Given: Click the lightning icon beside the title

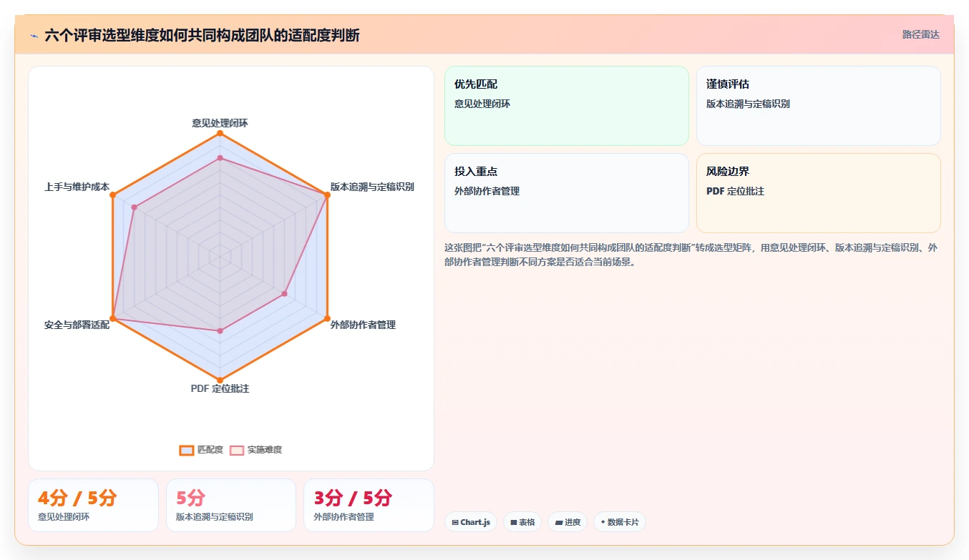Looking at the screenshot, I should pyautogui.click(x=34, y=35).
